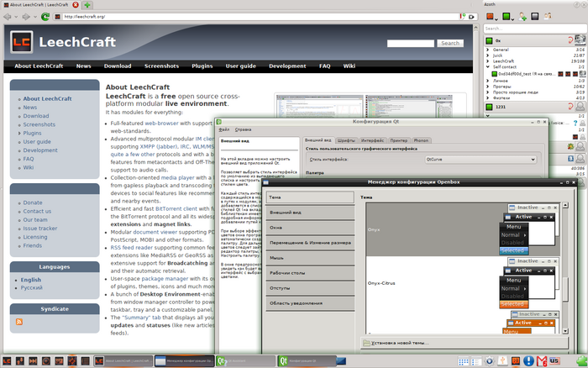
Task: Expand the Личное contact group
Action: [x=487, y=81]
